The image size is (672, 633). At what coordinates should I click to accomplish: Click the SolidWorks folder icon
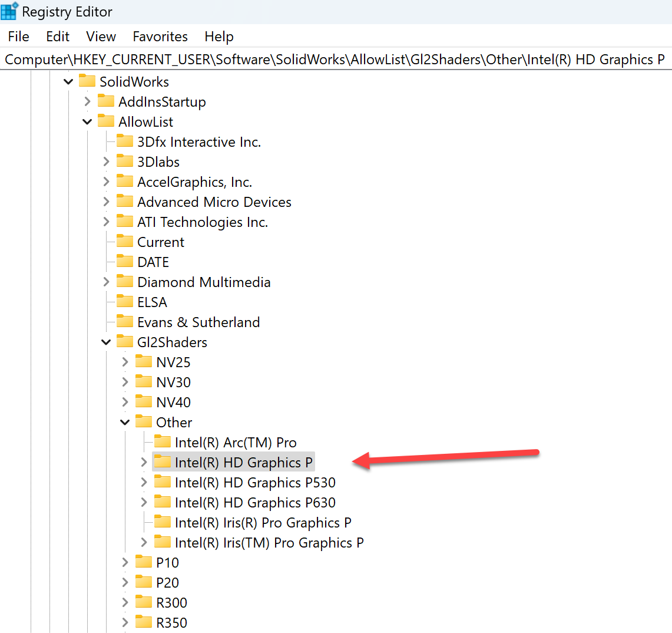[88, 81]
